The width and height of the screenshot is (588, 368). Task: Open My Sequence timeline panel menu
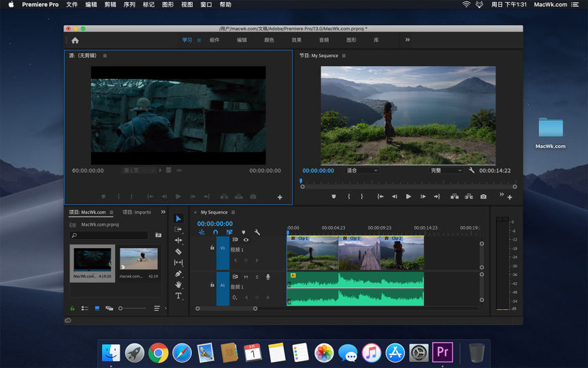click(x=233, y=213)
